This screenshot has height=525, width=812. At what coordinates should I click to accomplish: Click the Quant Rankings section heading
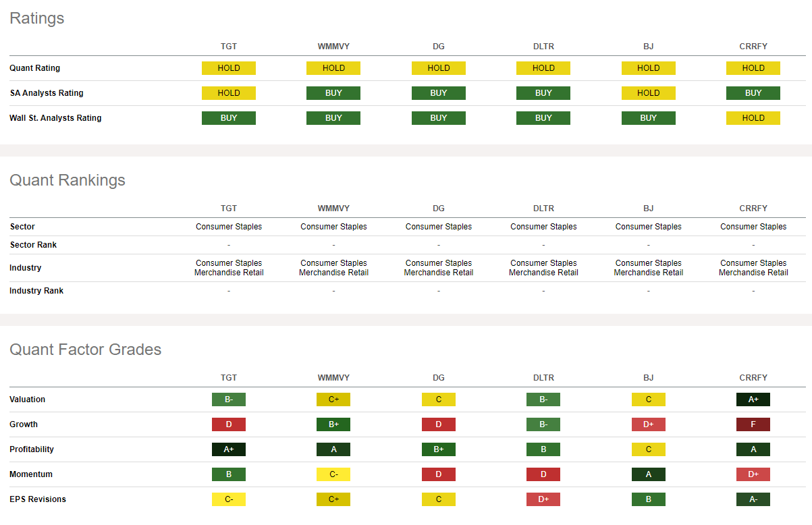coord(67,180)
